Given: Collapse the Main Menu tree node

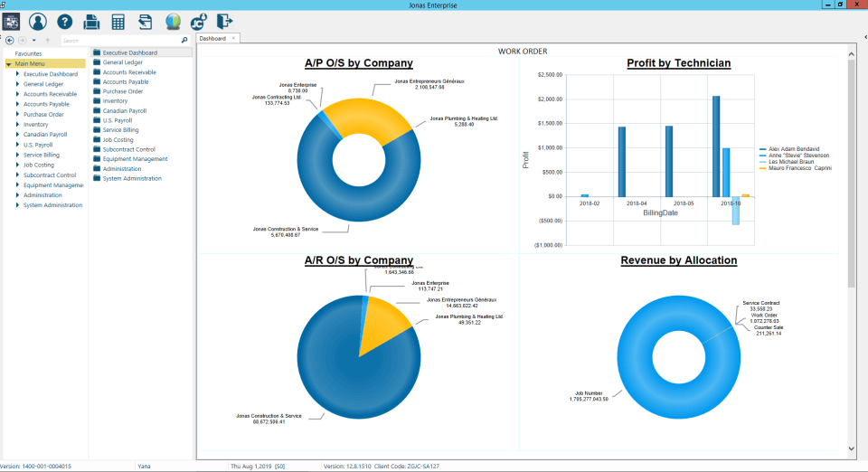Looking at the screenshot, I should [9, 64].
